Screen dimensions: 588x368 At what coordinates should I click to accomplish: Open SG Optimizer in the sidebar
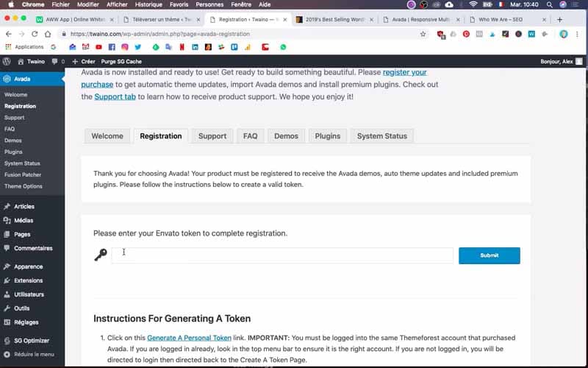click(32, 341)
